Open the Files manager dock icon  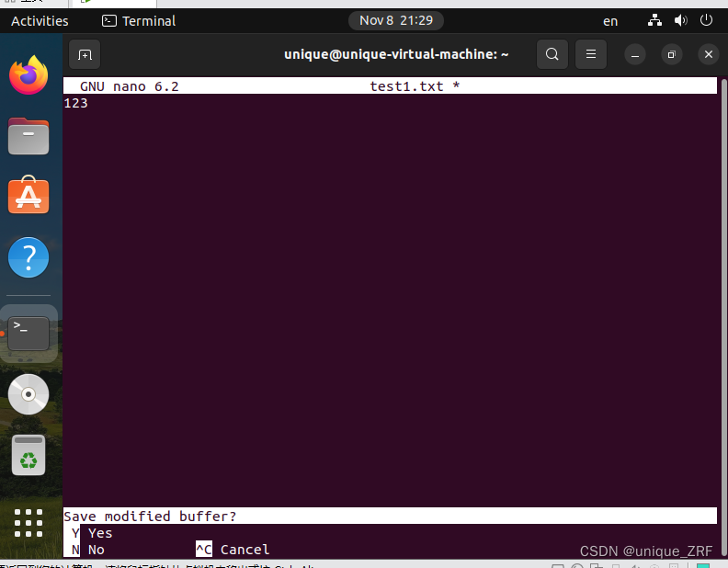click(28, 136)
